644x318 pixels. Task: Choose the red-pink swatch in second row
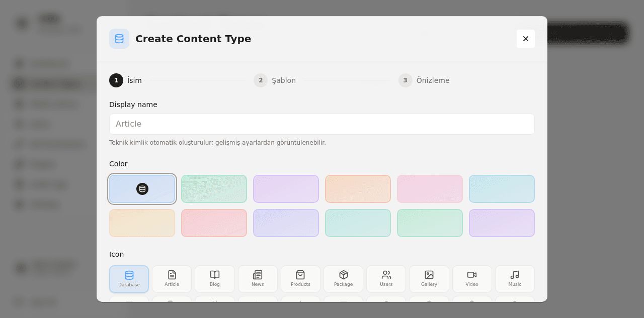tap(214, 223)
